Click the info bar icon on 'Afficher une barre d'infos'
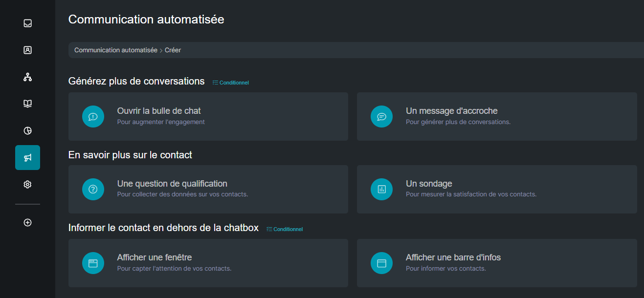The width and height of the screenshot is (644, 298). pos(381,263)
